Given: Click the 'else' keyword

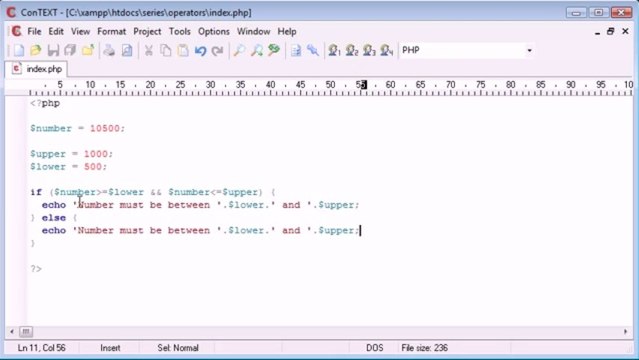Looking at the screenshot, I should (x=54, y=218).
